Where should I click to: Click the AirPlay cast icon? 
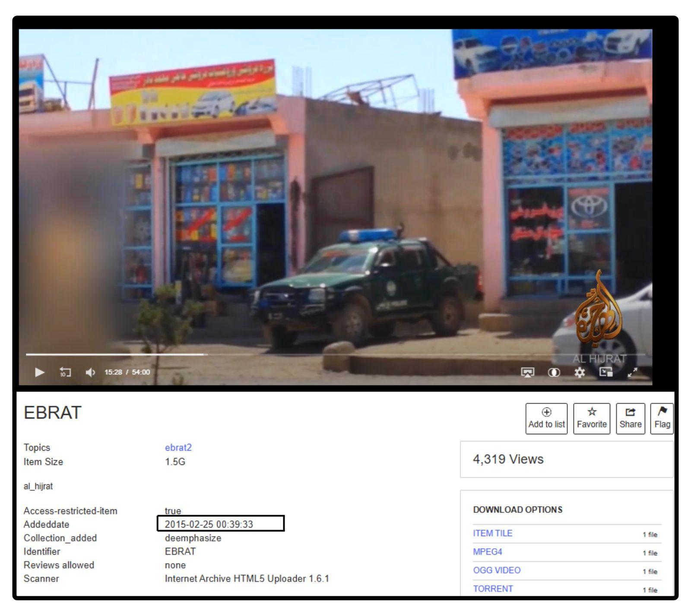(x=528, y=372)
